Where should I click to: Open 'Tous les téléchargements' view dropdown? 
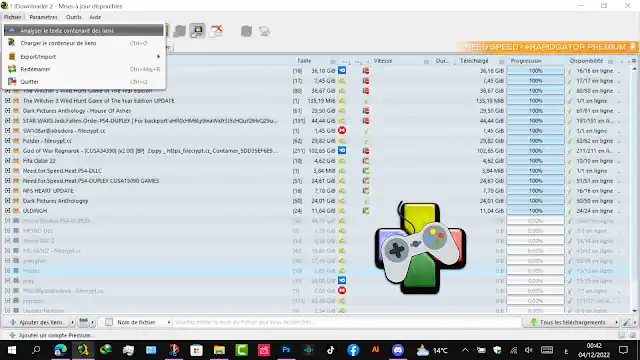pyautogui.click(x=572, y=322)
